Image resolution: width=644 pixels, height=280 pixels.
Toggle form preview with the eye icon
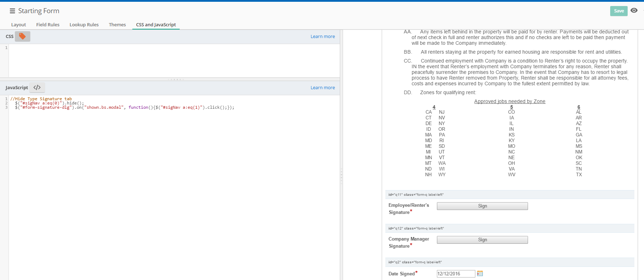[x=634, y=11]
